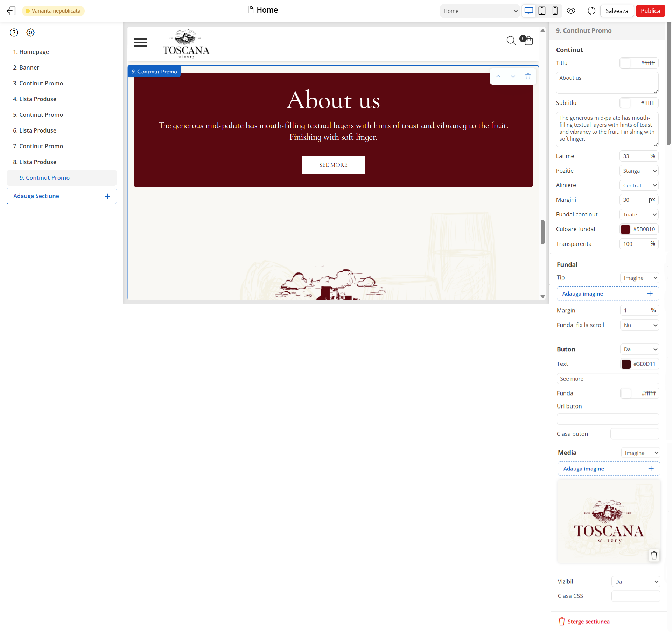
Task: Expand the Aliniere Centrat dropdown
Action: click(639, 185)
